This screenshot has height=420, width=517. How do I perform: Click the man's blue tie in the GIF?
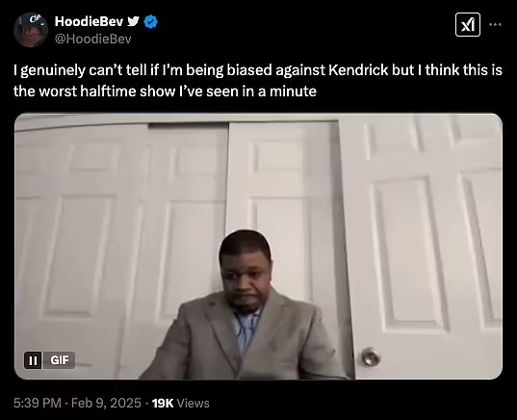click(x=245, y=331)
